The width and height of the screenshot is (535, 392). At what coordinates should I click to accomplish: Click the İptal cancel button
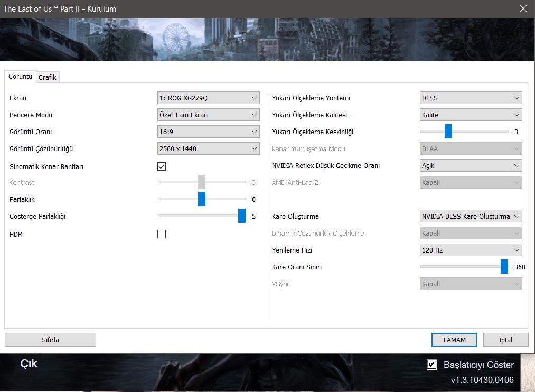pos(505,340)
